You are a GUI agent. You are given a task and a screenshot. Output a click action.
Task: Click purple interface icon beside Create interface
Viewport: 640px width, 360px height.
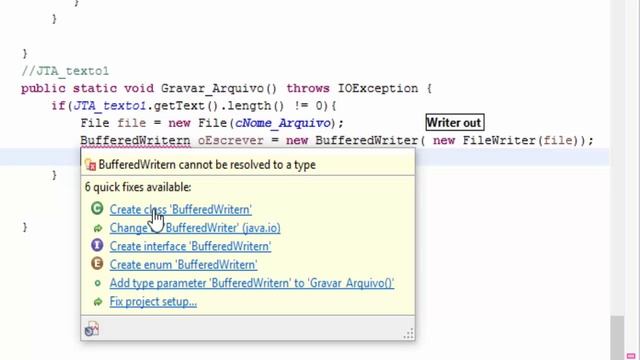coord(97,245)
